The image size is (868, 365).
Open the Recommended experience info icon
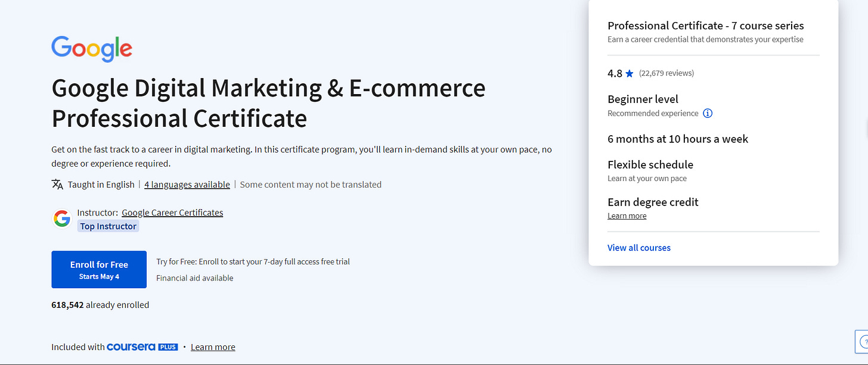(x=708, y=113)
